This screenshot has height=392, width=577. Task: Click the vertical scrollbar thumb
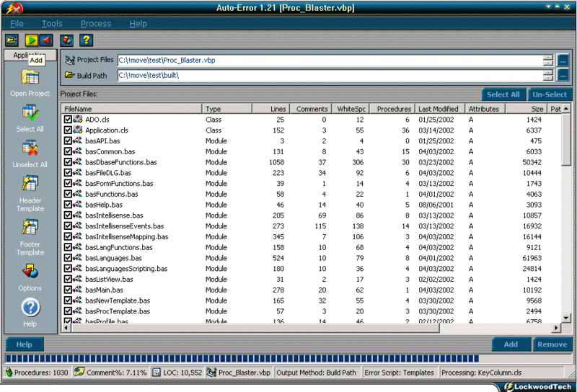pos(566,140)
